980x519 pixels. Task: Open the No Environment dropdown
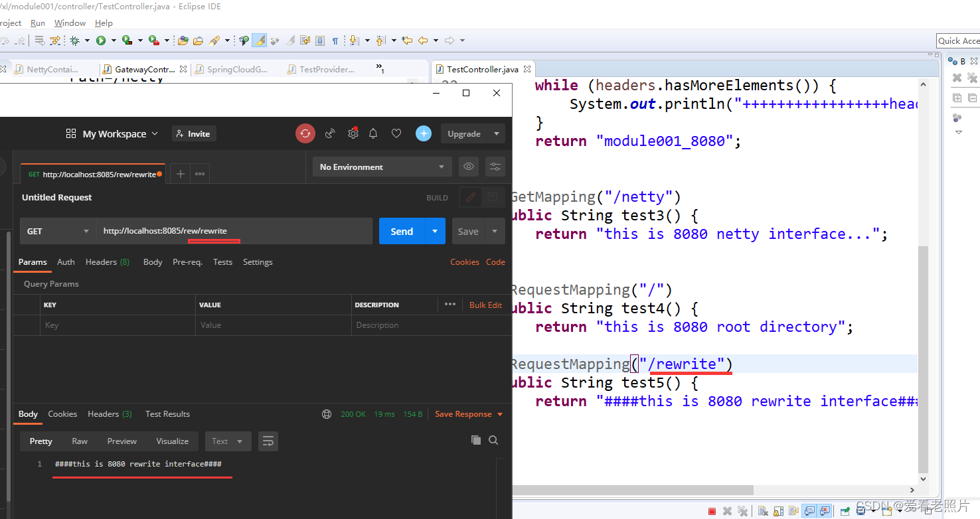coord(382,167)
